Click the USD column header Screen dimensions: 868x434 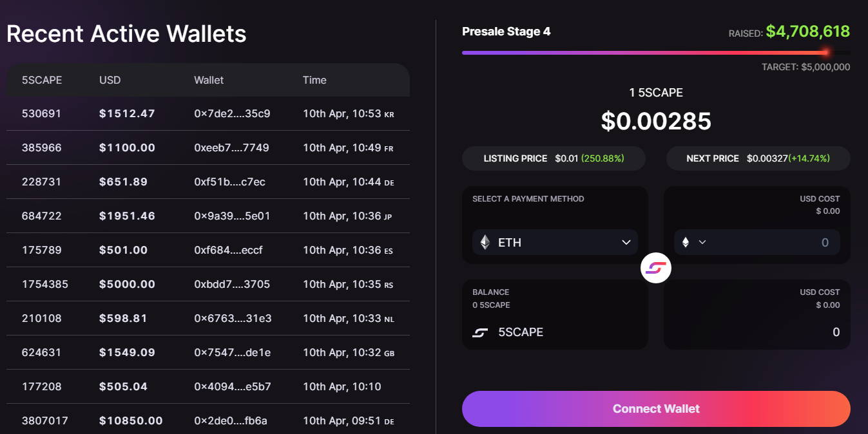[110, 80]
